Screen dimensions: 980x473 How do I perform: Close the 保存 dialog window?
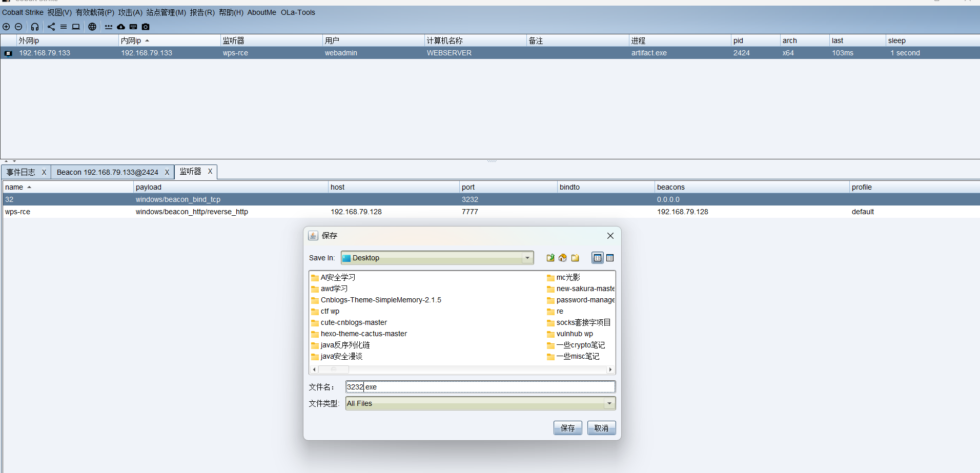coord(610,236)
